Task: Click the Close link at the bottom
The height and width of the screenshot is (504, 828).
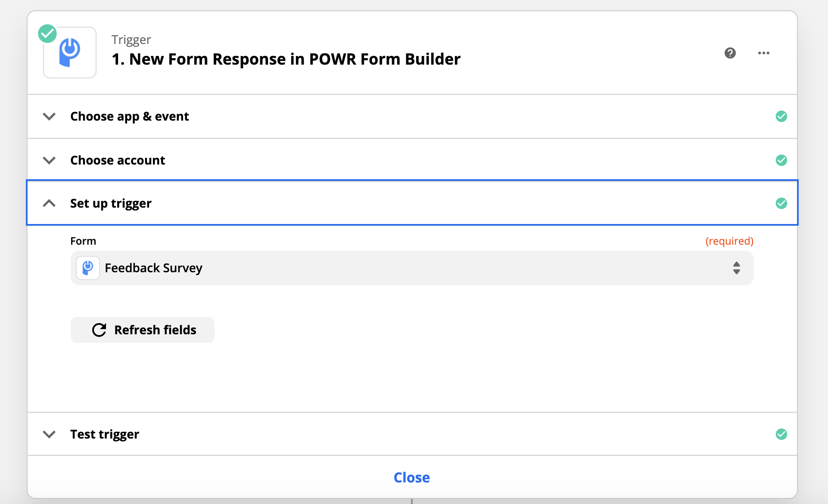Action: [411, 477]
